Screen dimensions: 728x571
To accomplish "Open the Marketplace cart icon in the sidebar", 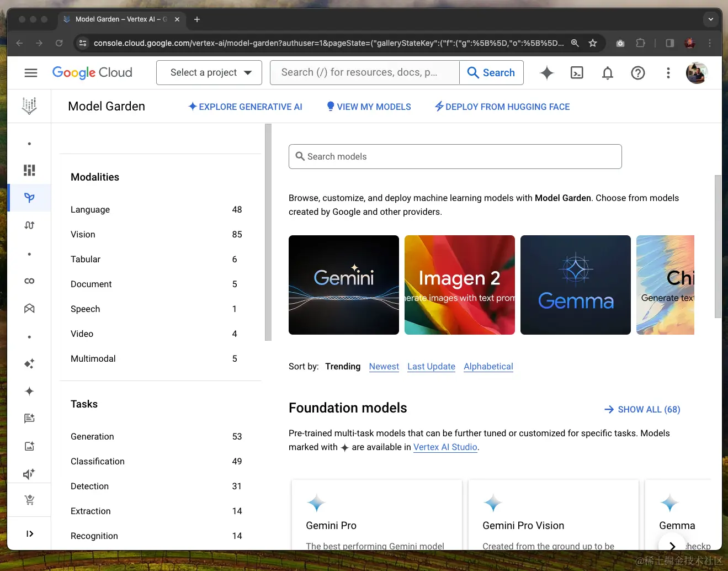I will 29,500.
